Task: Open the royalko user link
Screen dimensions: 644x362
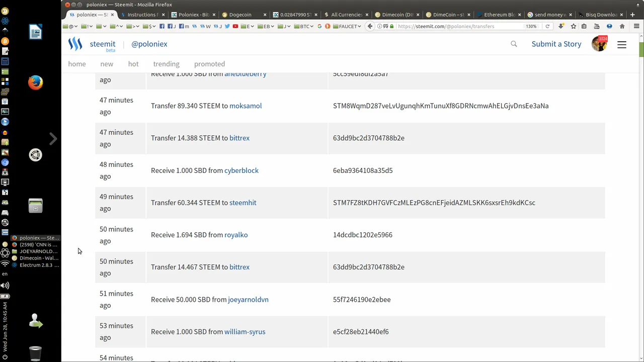Action: (x=236, y=235)
